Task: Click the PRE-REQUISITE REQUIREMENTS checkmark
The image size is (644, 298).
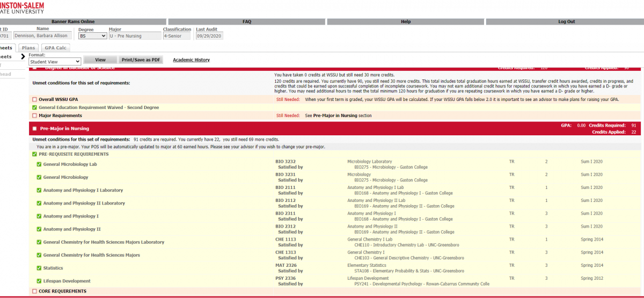Action: [34, 154]
